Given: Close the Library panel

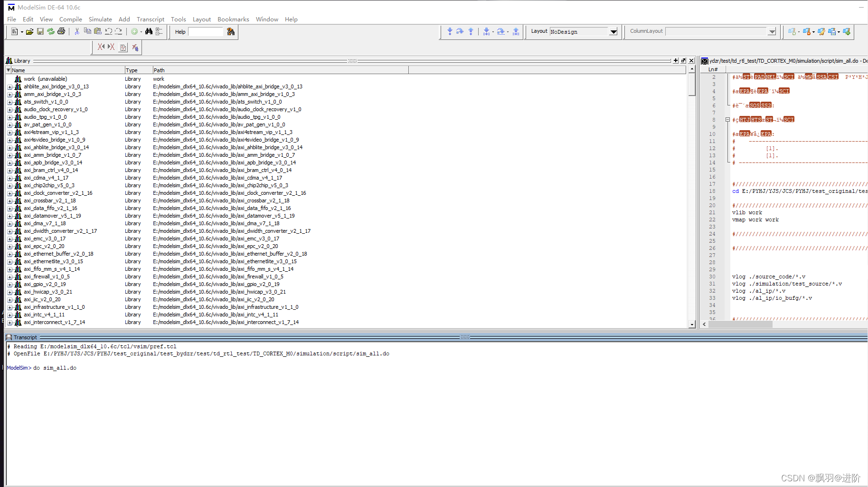Looking at the screenshot, I should (691, 61).
